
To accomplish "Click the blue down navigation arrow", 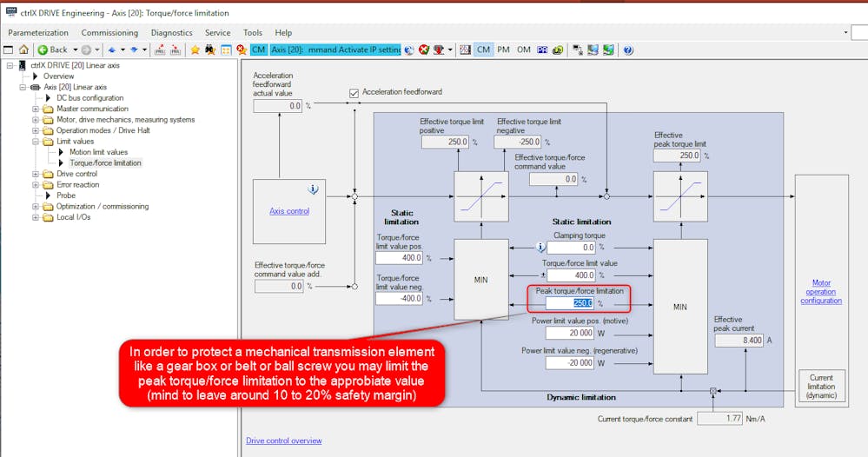I will coord(134,50).
